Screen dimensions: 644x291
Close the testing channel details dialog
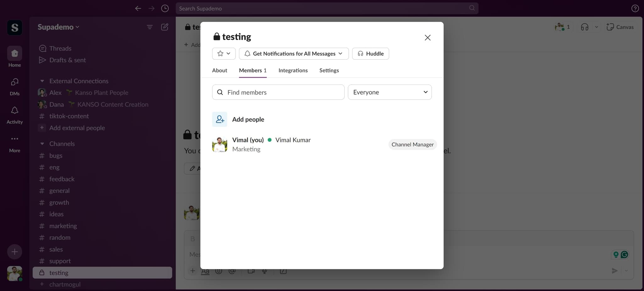pos(427,38)
